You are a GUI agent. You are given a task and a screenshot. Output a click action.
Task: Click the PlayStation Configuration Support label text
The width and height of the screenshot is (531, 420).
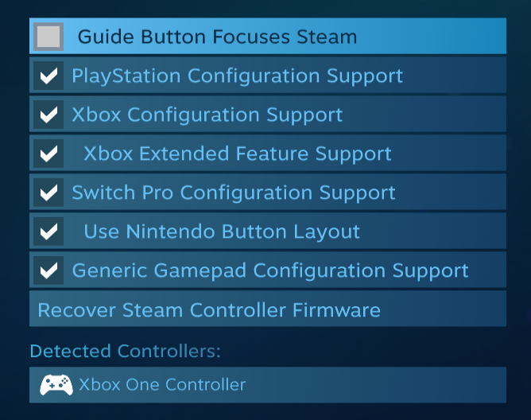coord(237,76)
